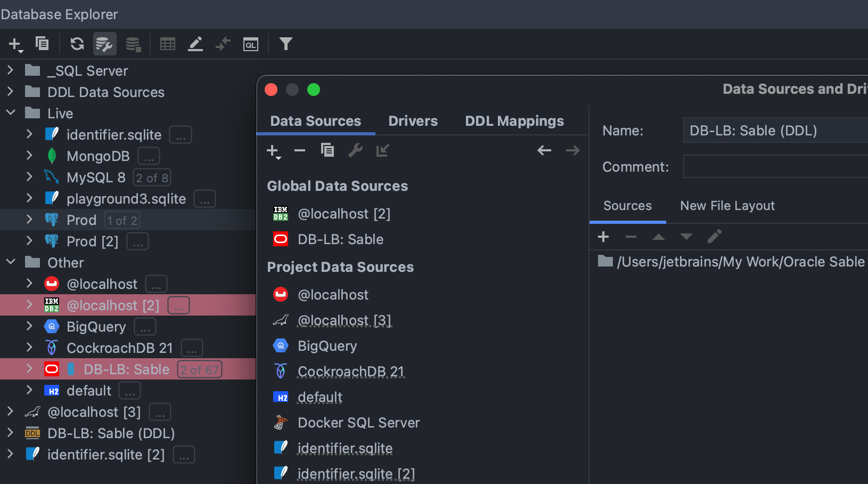This screenshot has height=484, width=868.
Task: Switch to the Drivers tab
Action: pos(413,121)
